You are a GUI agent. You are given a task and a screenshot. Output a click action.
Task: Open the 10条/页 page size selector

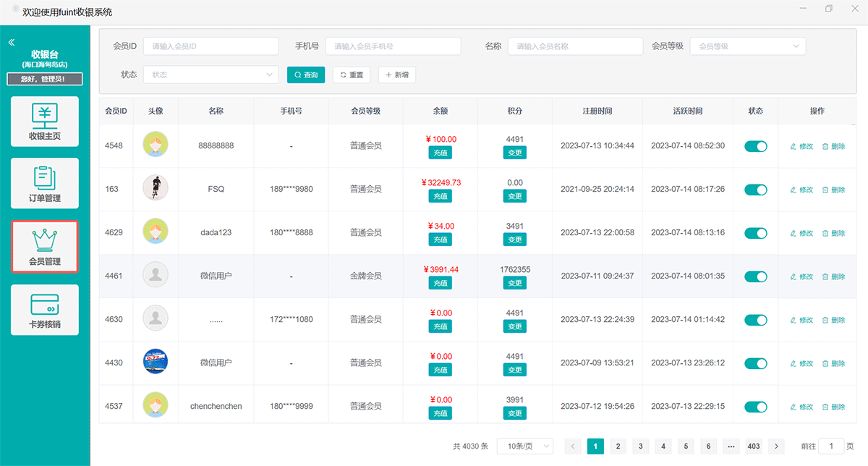point(524,446)
